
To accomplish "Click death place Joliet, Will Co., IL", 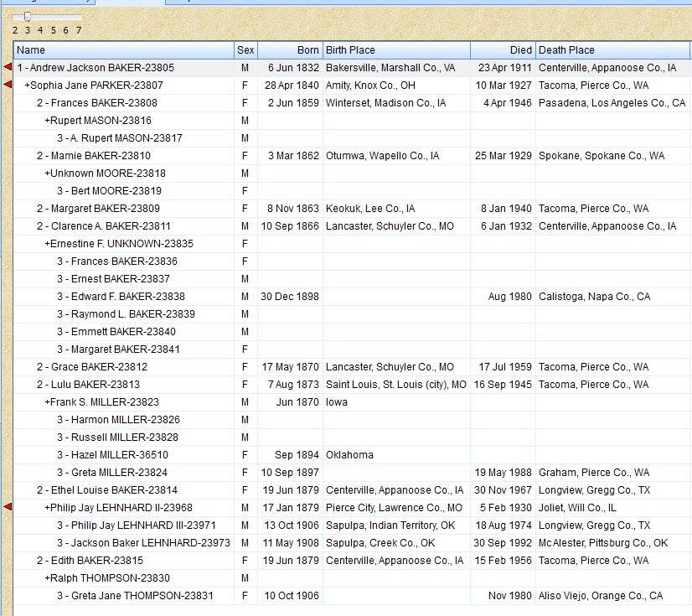I will (x=577, y=508).
